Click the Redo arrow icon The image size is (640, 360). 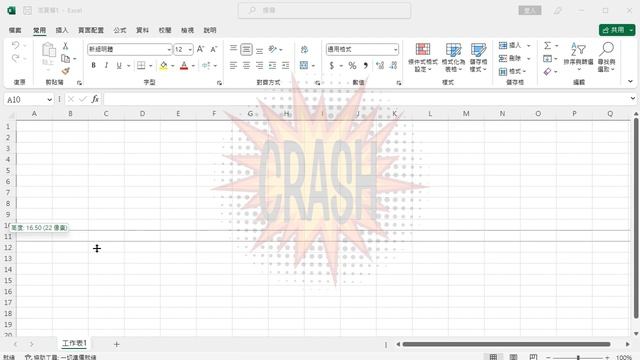point(16,58)
